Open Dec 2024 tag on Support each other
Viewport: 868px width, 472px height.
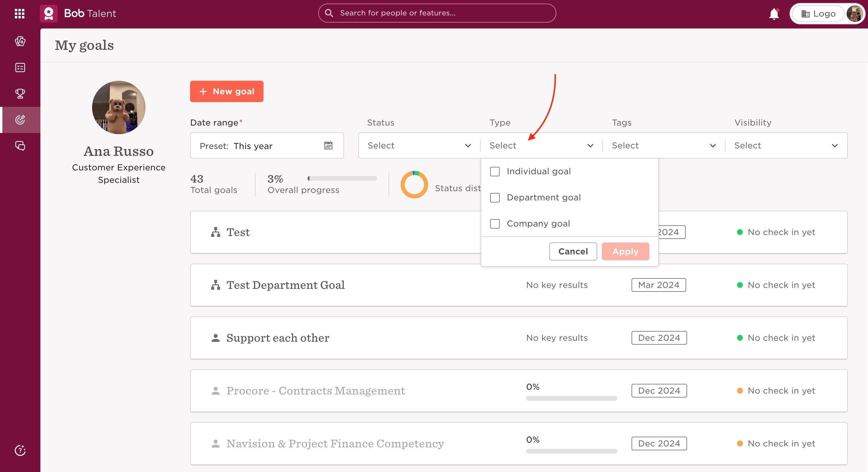[659, 338]
